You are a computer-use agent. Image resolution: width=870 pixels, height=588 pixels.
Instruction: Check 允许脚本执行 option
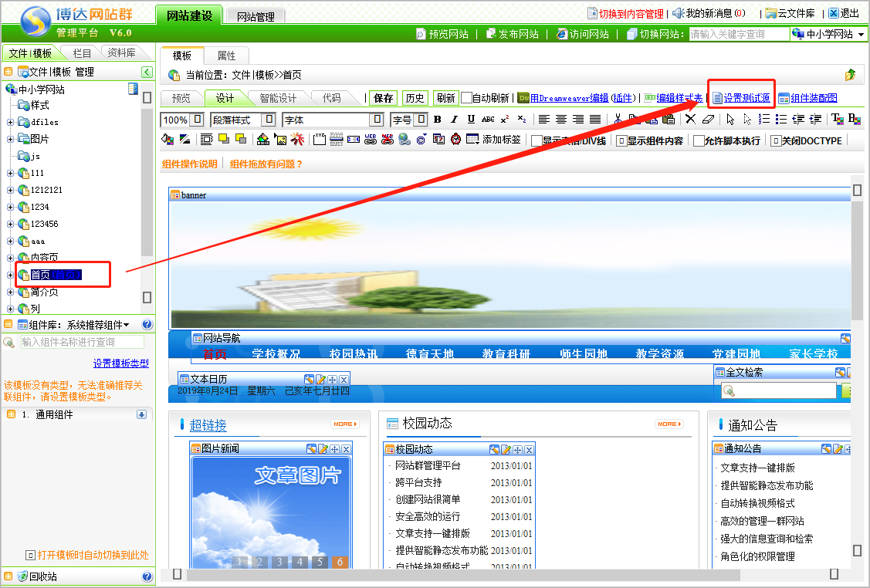pyautogui.click(x=699, y=140)
